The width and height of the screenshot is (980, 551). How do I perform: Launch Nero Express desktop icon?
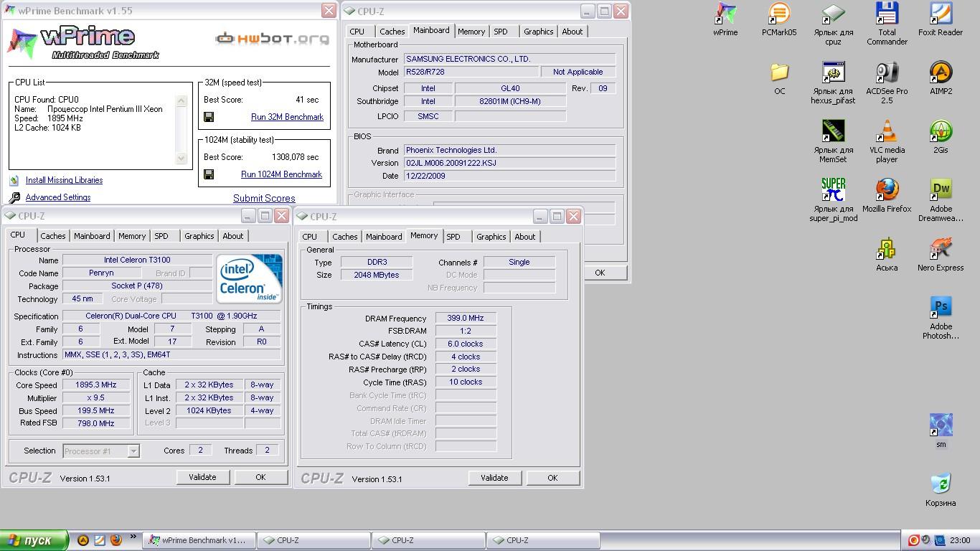[941, 250]
